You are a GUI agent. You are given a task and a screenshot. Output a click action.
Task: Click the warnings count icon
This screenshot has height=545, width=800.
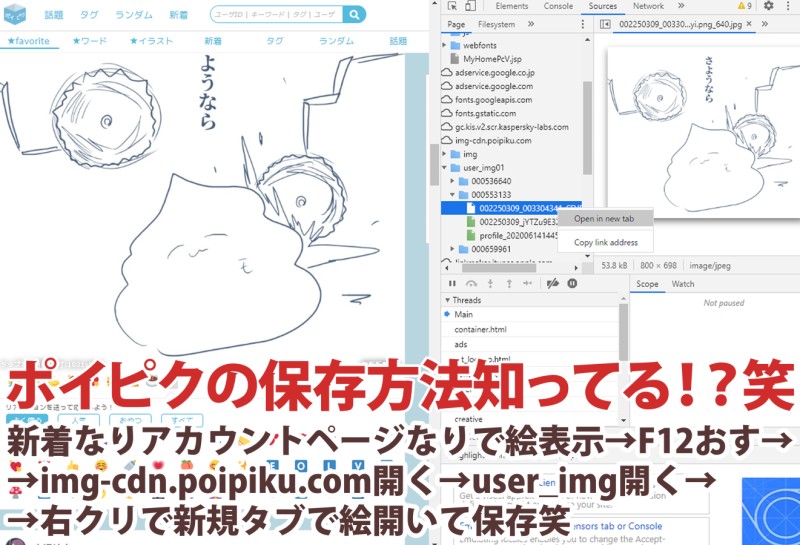pos(744,6)
